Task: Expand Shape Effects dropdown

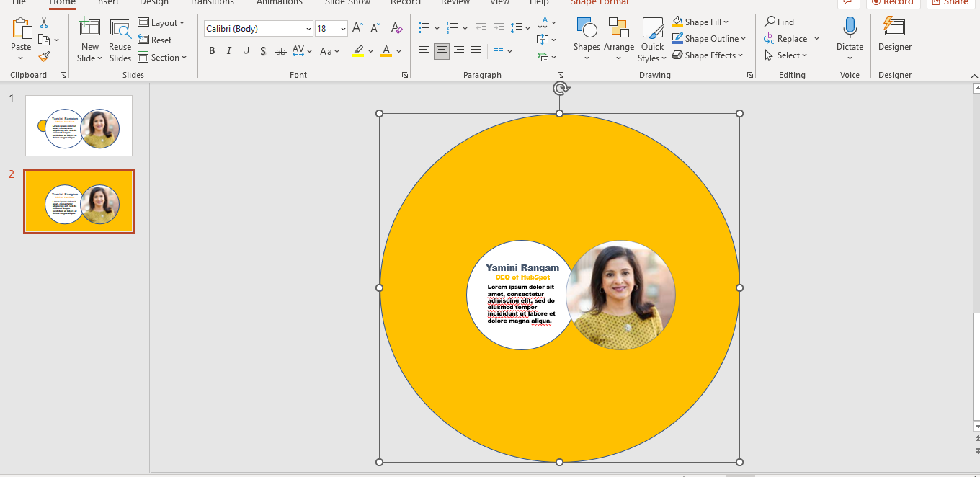Action: pos(740,55)
